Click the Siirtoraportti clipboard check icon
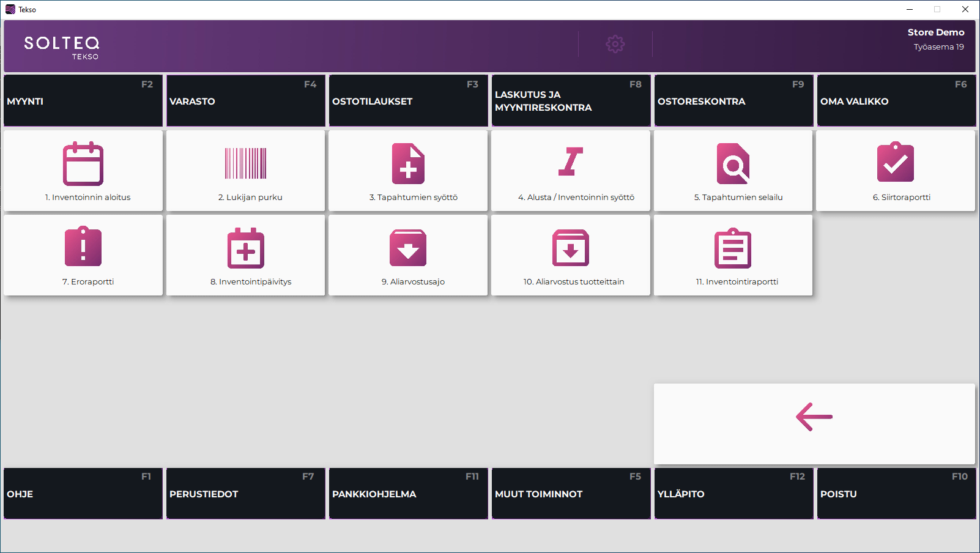Screen dimensions: 980x553 tap(895, 163)
